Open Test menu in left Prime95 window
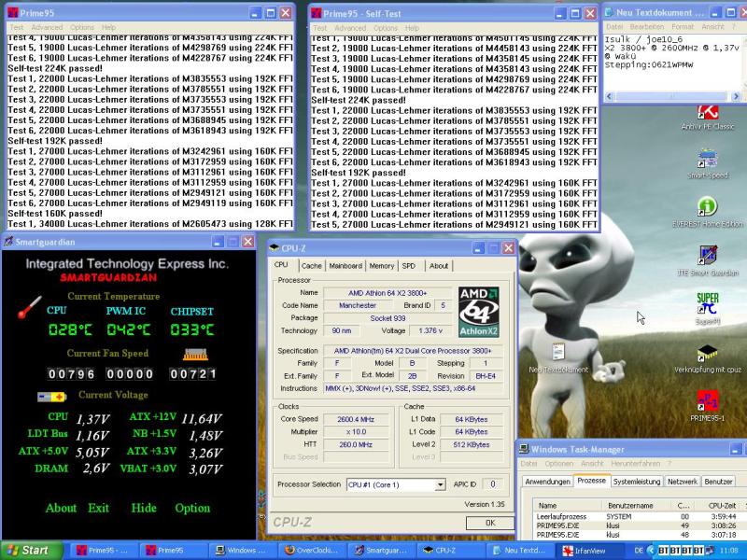 pyautogui.click(x=17, y=28)
